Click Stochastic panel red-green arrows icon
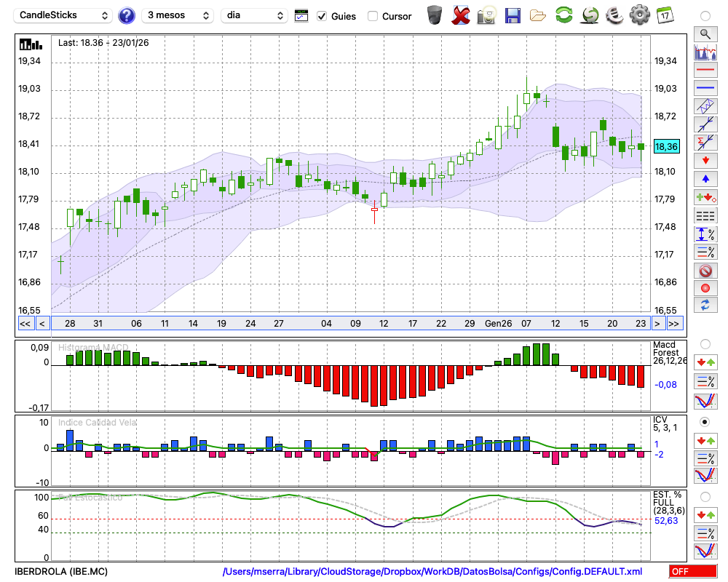The width and height of the screenshot is (728, 582). [705, 515]
